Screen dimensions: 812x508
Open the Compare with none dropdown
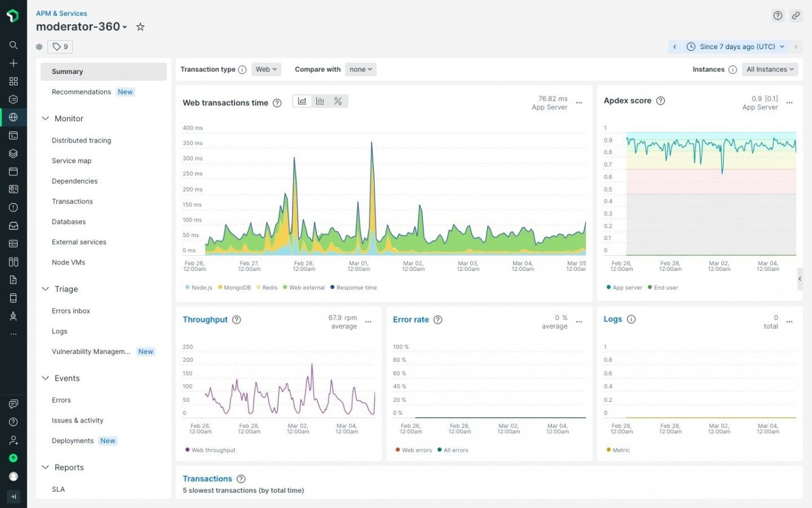[361, 70]
